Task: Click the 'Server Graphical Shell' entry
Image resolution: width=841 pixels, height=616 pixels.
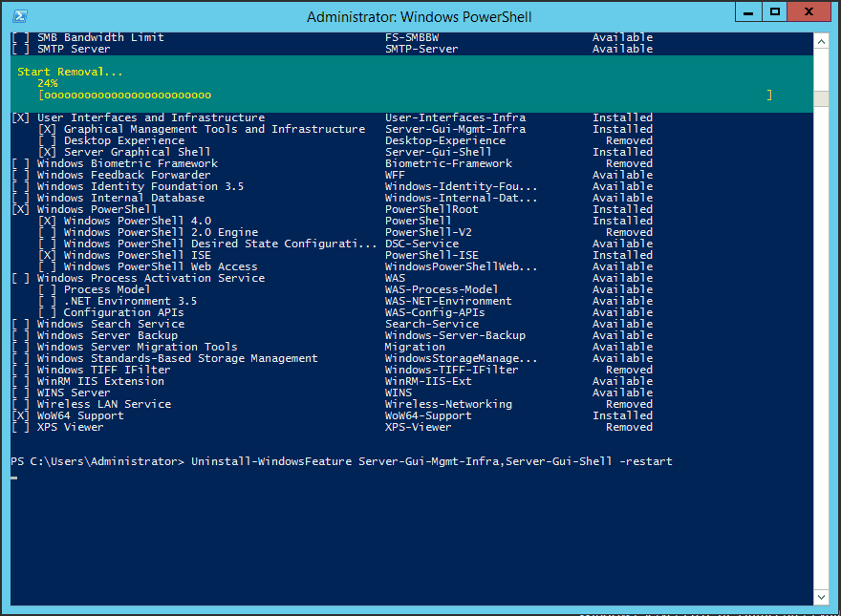Action: pyautogui.click(x=138, y=152)
